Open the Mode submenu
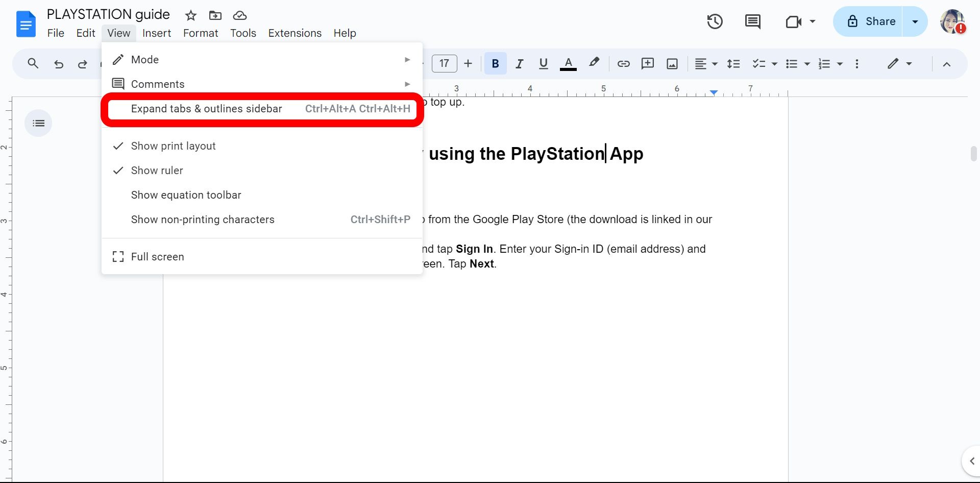The image size is (980, 483). click(144, 59)
